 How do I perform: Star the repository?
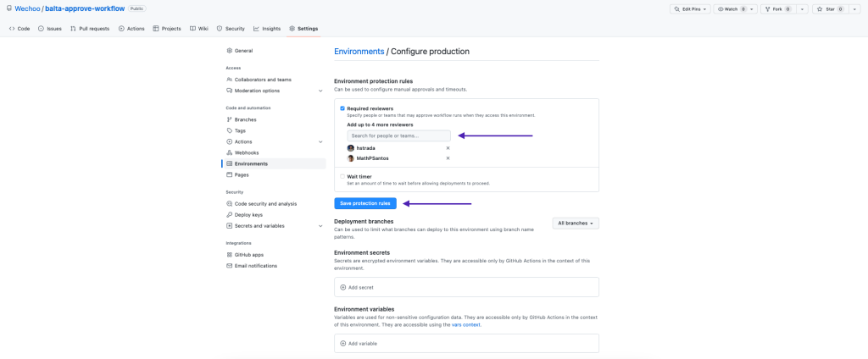830,9
